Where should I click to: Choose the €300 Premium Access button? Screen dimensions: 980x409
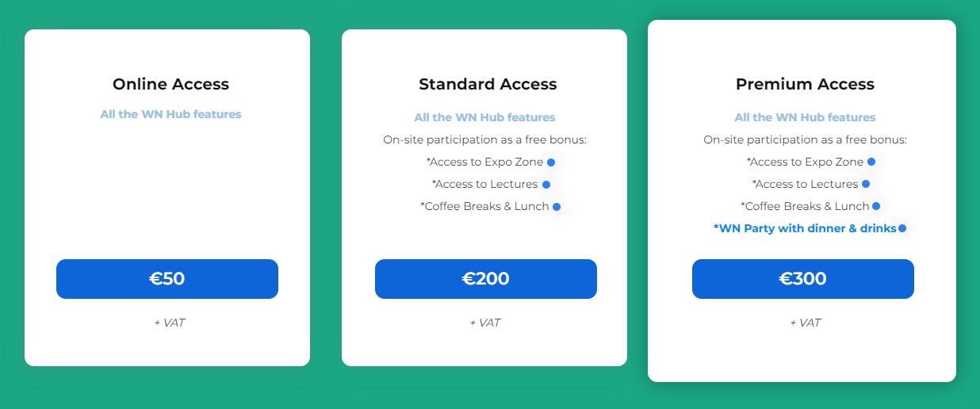click(x=802, y=279)
